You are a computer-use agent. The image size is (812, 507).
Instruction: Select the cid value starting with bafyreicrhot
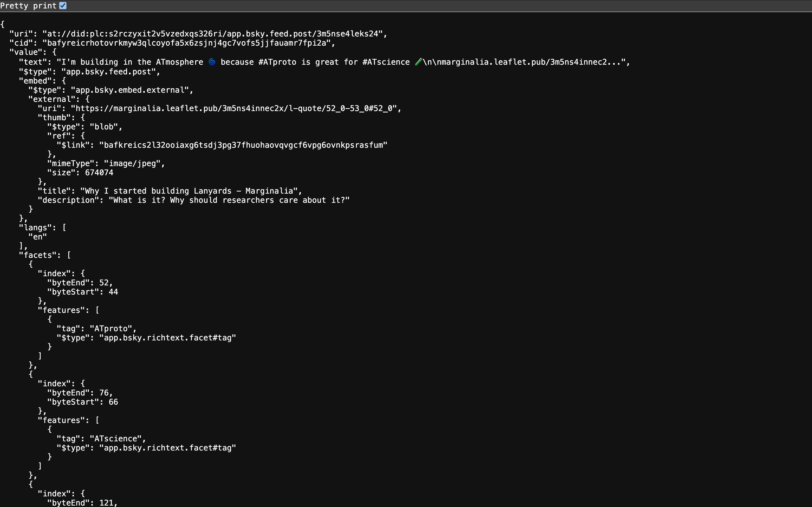[188, 43]
